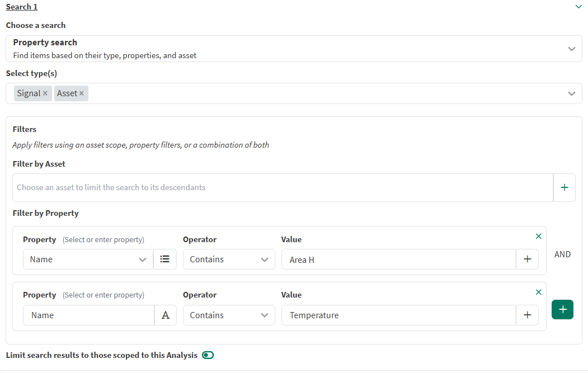Click plus icon next to 'Area H' value

527,259
